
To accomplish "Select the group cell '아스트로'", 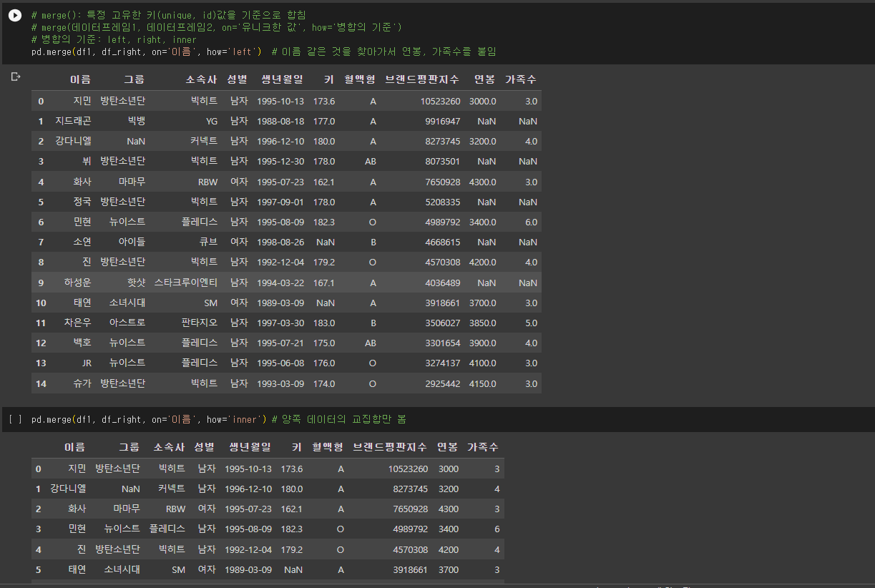I will 127,323.
